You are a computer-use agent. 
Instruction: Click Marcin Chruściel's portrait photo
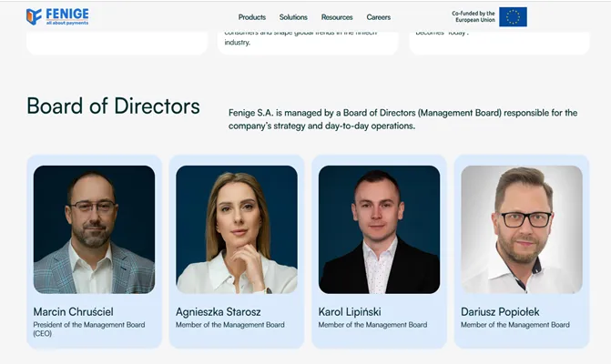coord(95,229)
